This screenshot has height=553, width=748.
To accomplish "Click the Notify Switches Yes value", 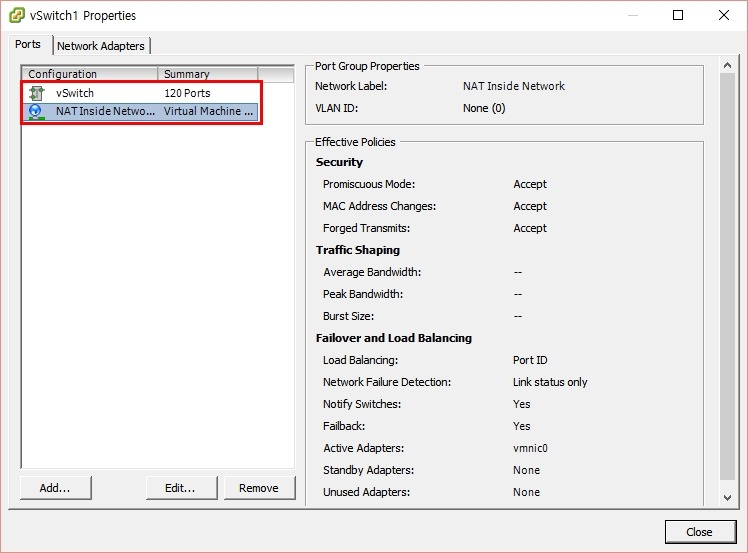I will click(521, 404).
